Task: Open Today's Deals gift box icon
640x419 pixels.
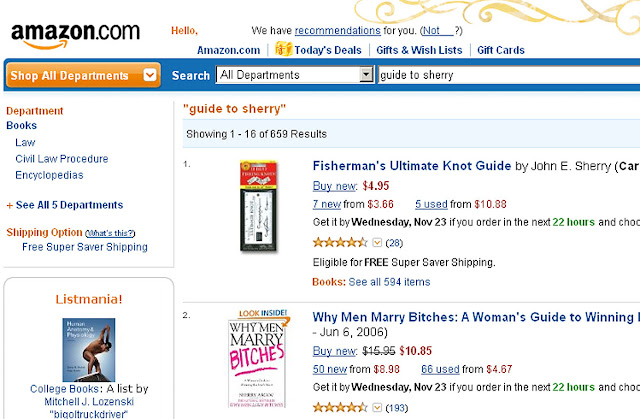Action: tap(283, 49)
